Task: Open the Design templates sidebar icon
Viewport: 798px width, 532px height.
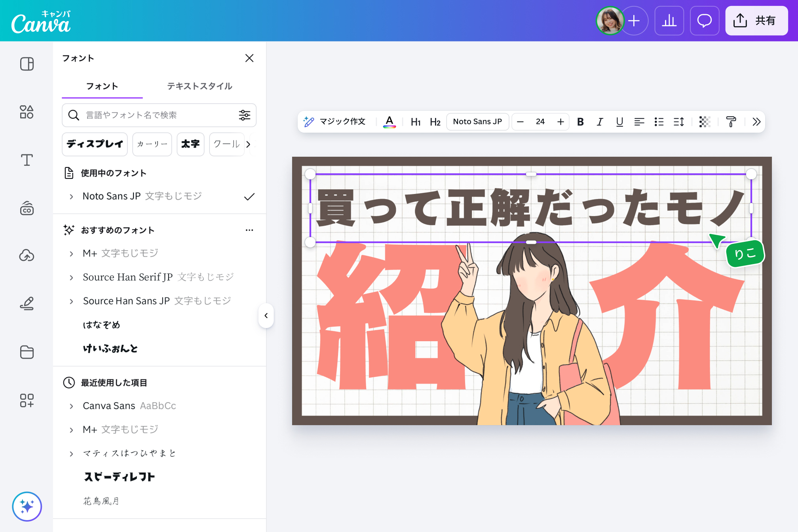Action: tap(27, 64)
